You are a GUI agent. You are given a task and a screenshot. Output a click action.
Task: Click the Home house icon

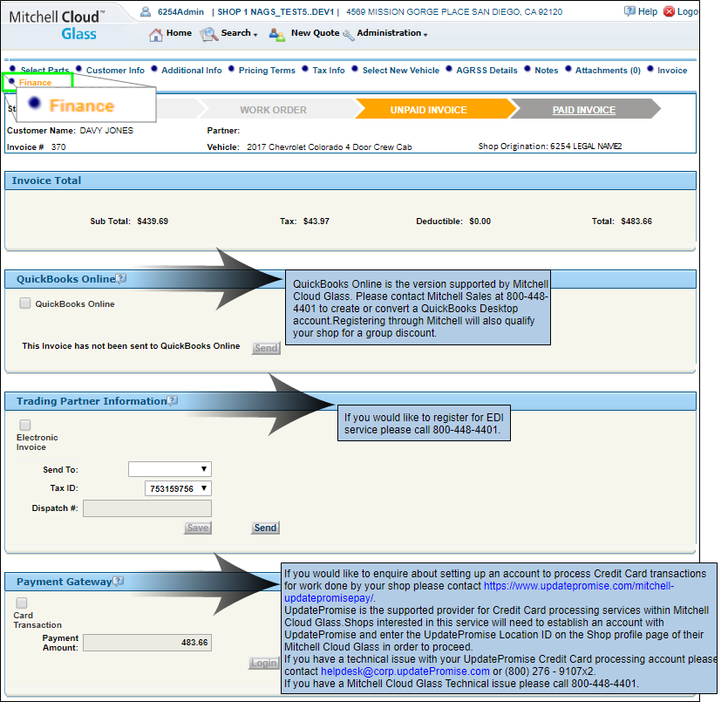tap(156, 35)
